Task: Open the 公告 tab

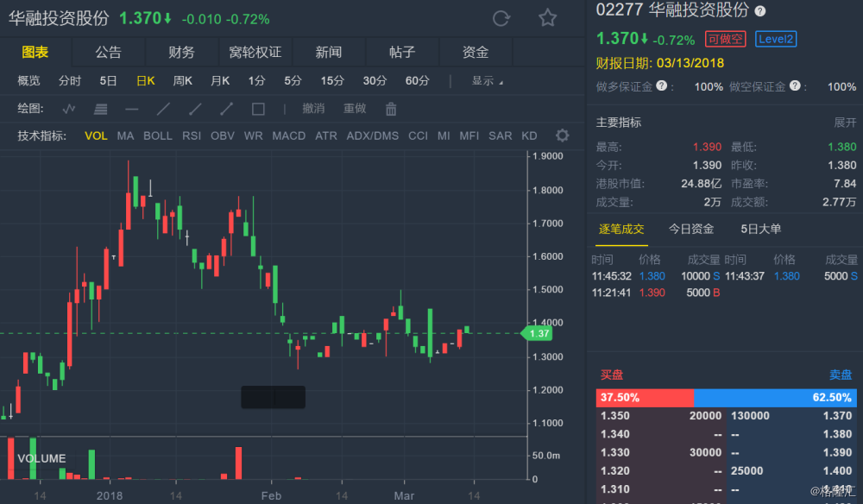Action: coord(109,53)
